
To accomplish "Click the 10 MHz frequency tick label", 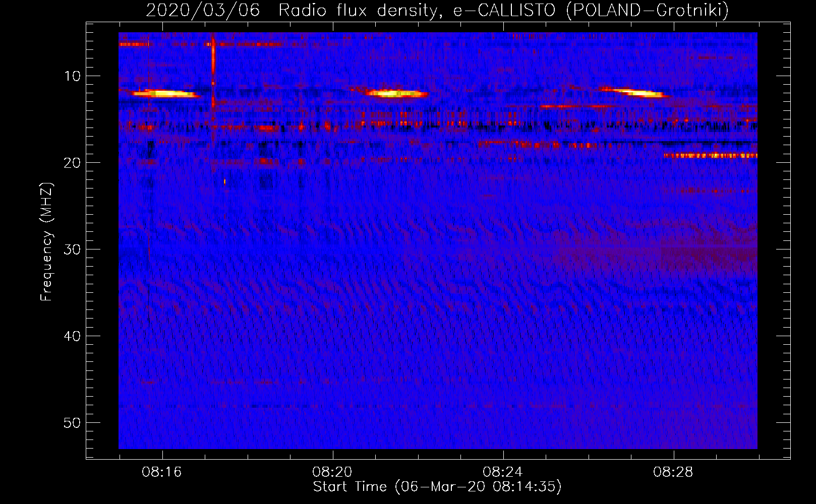I will (73, 76).
